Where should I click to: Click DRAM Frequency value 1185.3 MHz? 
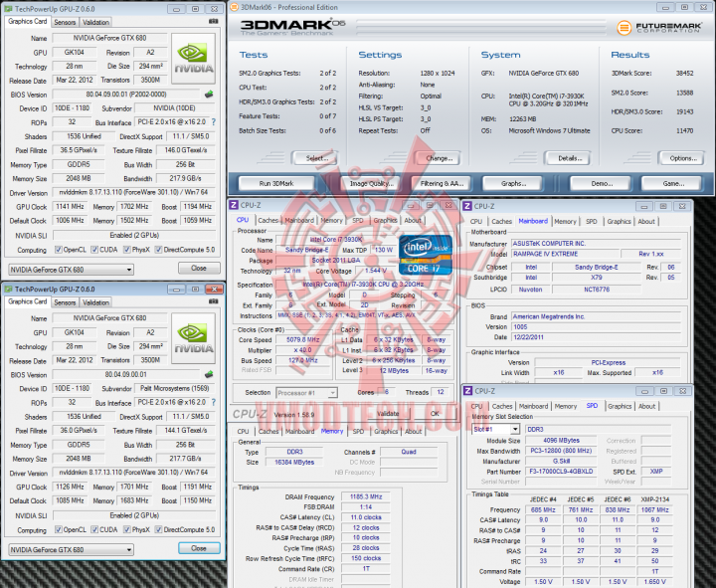coord(366,496)
